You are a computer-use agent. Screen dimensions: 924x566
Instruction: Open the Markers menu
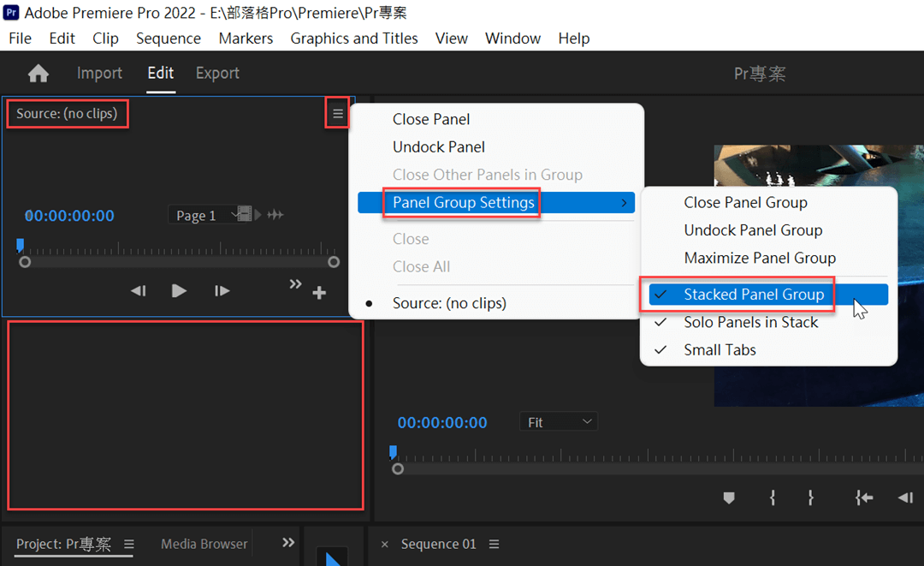click(x=246, y=39)
